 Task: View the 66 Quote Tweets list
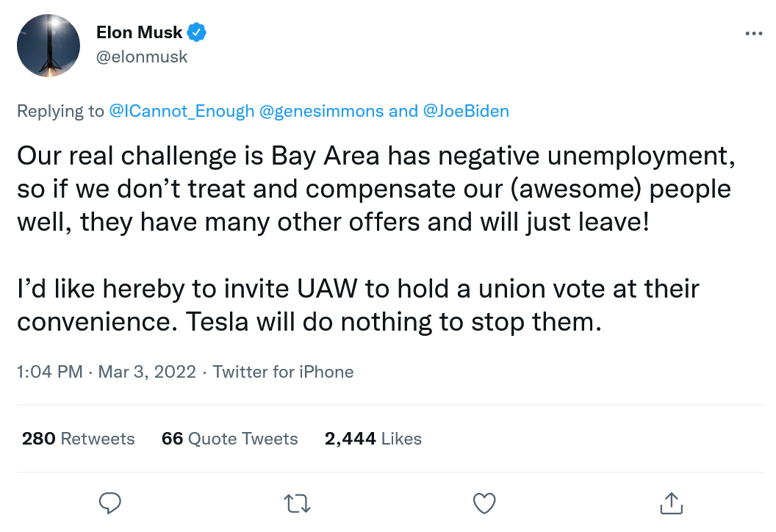[229, 439]
